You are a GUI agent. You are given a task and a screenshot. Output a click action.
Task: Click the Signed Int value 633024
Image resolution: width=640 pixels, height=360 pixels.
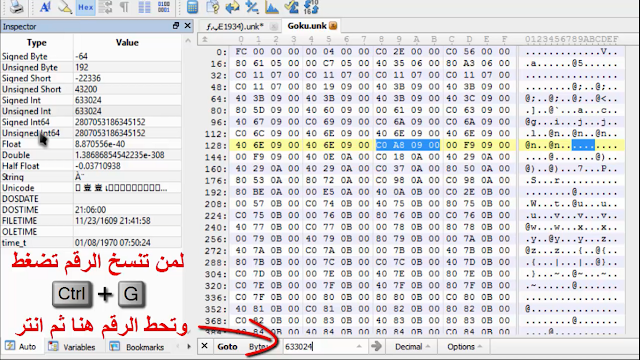click(88, 100)
